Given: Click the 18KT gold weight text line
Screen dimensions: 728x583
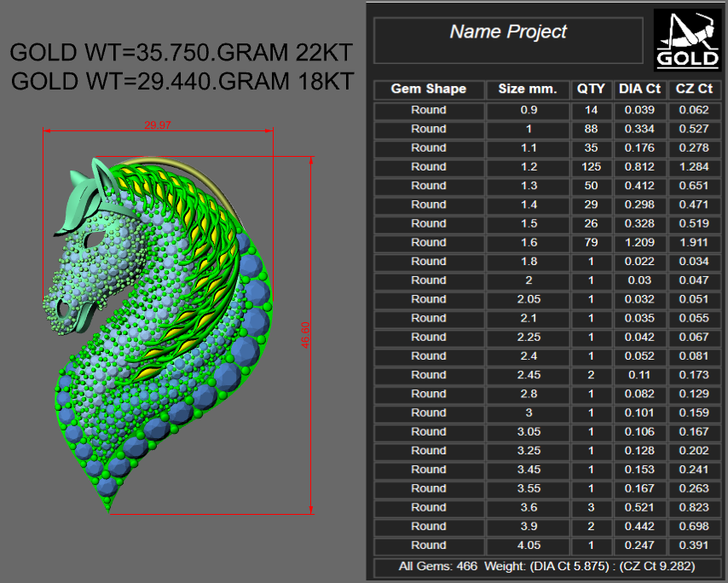Looking at the screenshot, I should 182,81.
